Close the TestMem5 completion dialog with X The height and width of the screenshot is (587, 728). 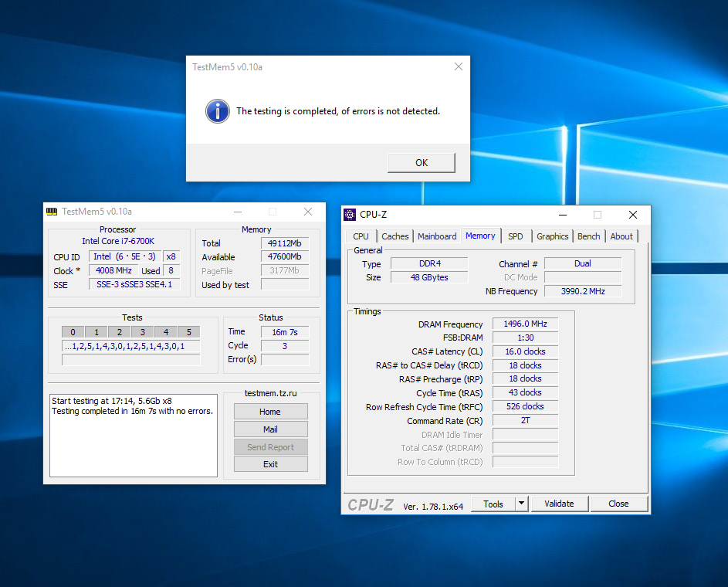point(459,67)
